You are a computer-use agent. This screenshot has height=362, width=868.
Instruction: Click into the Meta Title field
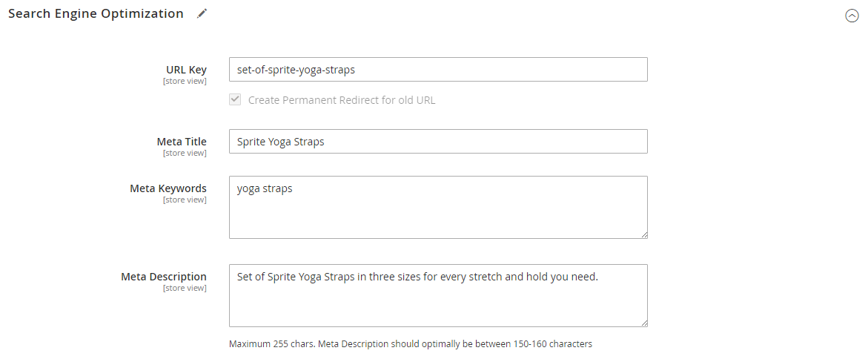[x=438, y=142]
